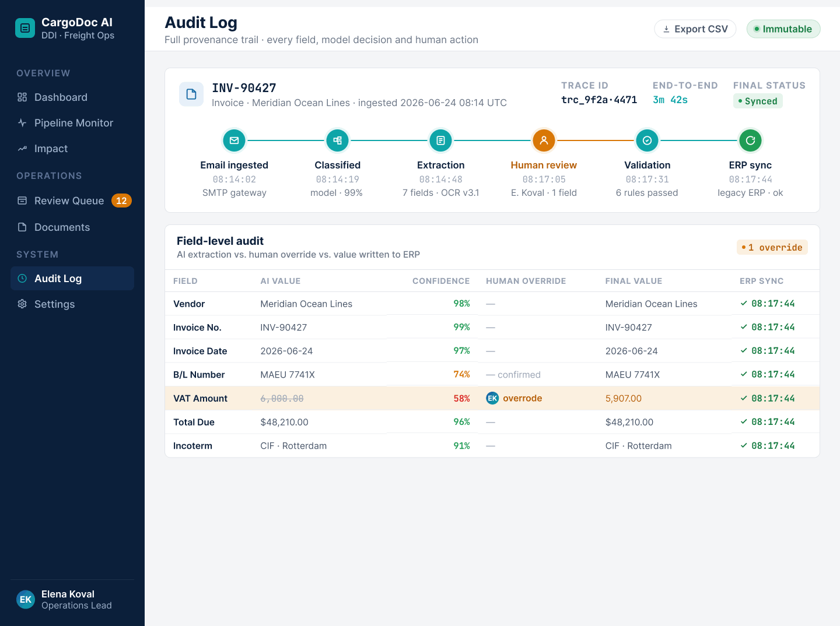The image size is (840, 626).
Task: Select the Vendor field row label
Action: pyautogui.click(x=189, y=304)
